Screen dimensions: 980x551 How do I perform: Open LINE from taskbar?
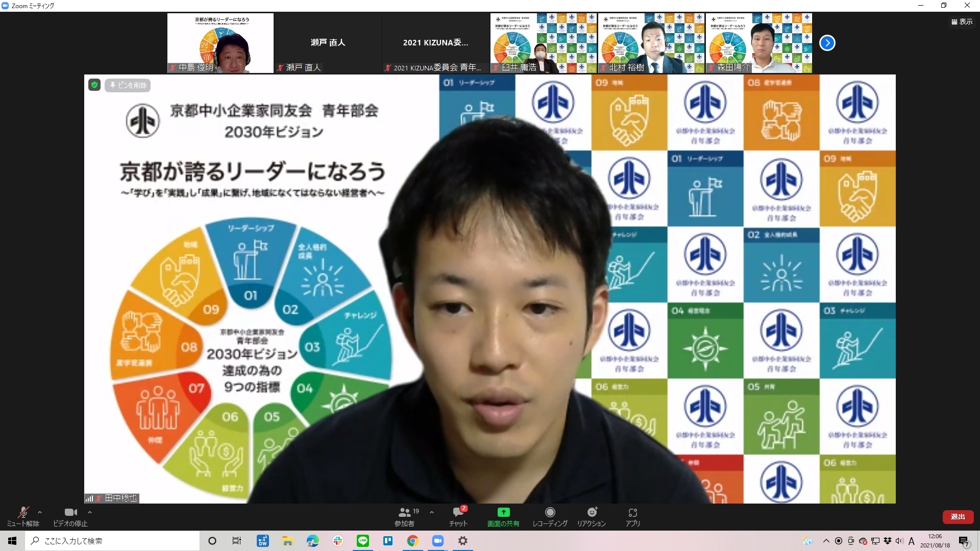(363, 541)
